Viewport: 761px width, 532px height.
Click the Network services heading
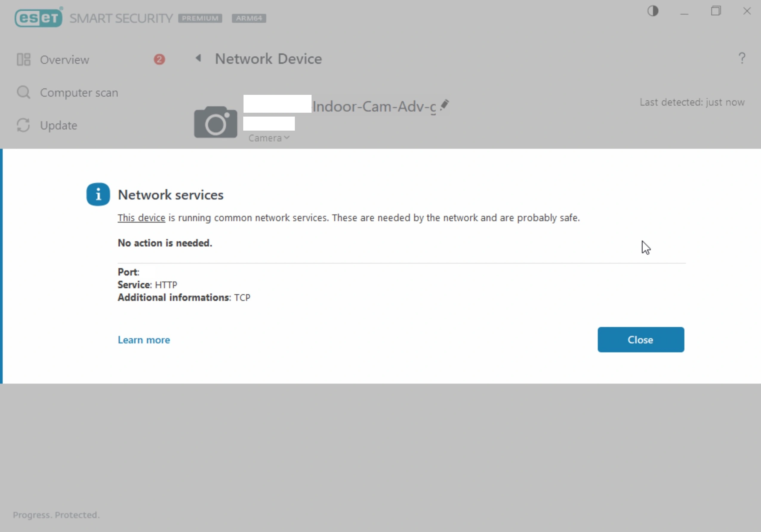(x=171, y=195)
